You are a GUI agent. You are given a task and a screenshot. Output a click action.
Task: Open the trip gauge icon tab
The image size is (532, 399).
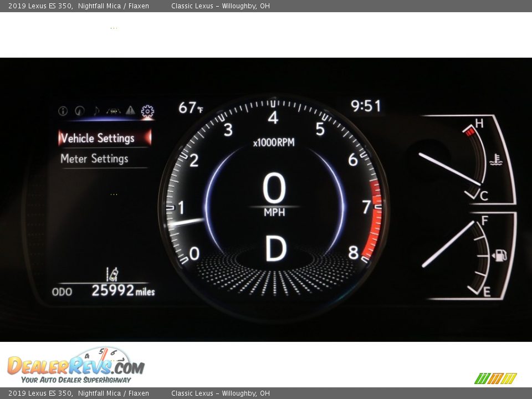point(80,111)
